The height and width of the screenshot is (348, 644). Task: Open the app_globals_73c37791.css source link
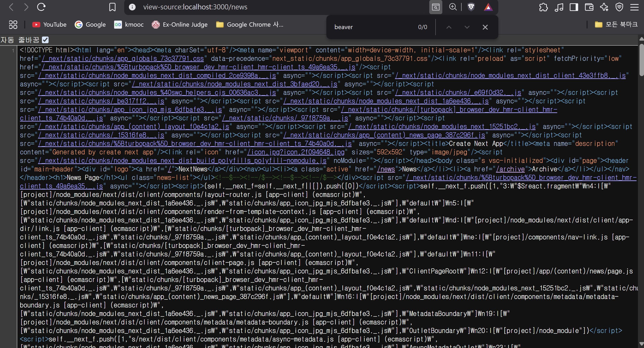[123, 58]
